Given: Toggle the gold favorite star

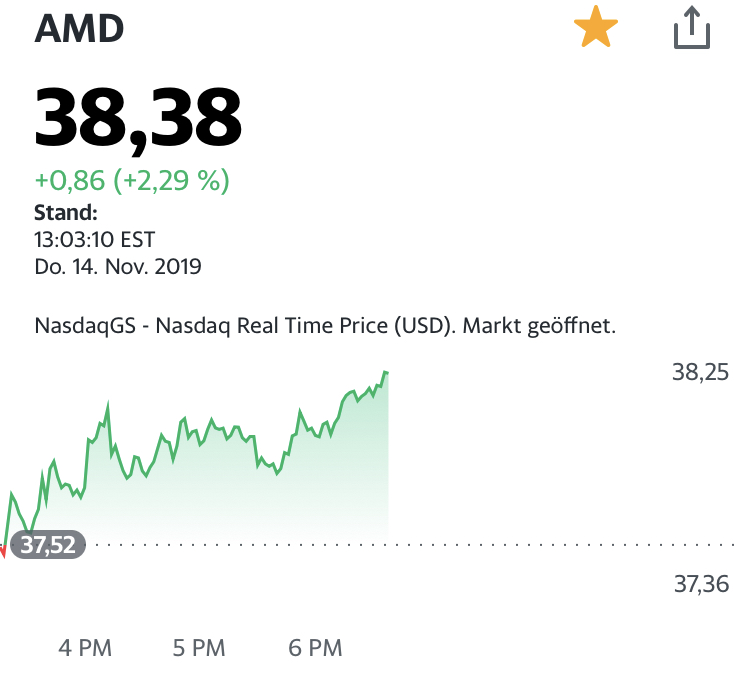Looking at the screenshot, I should pyautogui.click(x=595, y=29).
